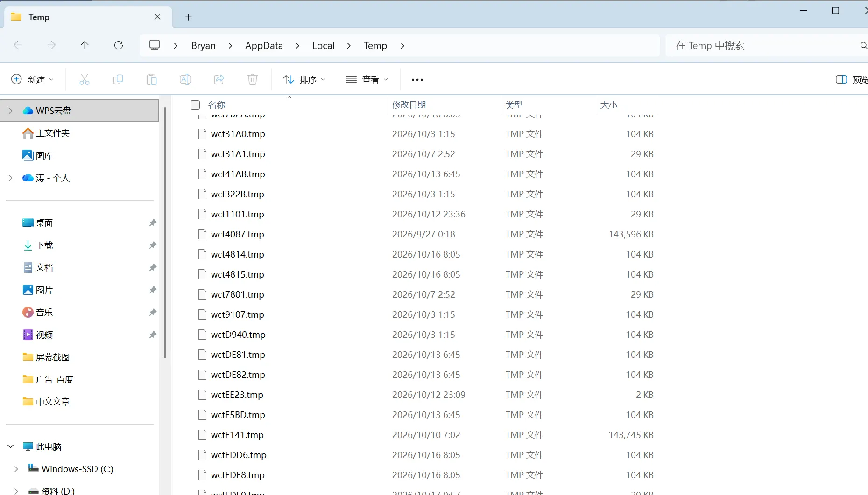Click the Rename icon in toolbar
Image resolution: width=868 pixels, height=495 pixels.
(x=185, y=79)
